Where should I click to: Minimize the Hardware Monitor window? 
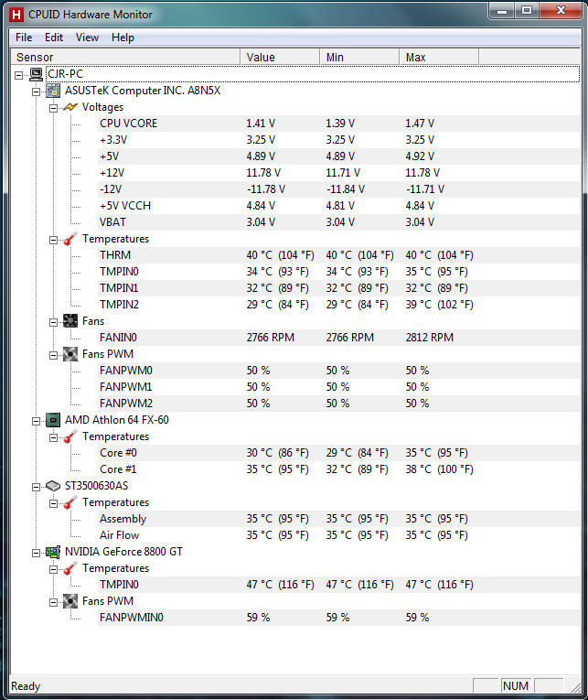point(502,11)
